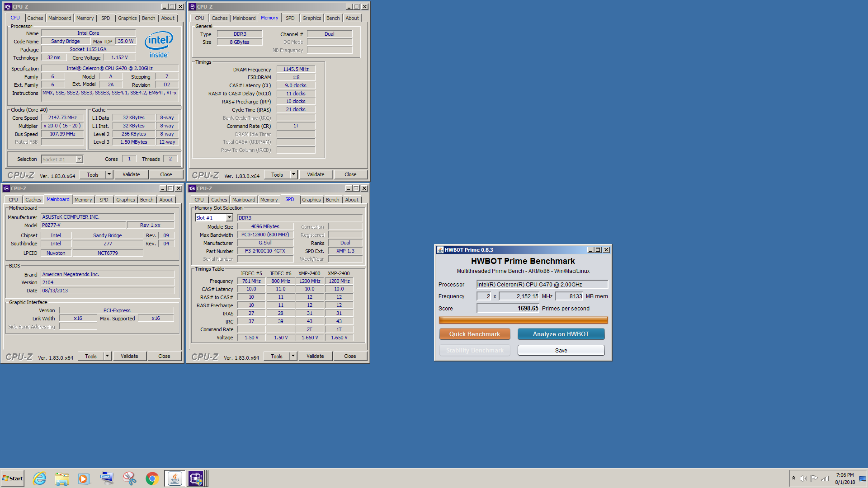Click part number F3-2400C10-4GTX
The width and height of the screenshot is (868, 488).
pos(265,251)
